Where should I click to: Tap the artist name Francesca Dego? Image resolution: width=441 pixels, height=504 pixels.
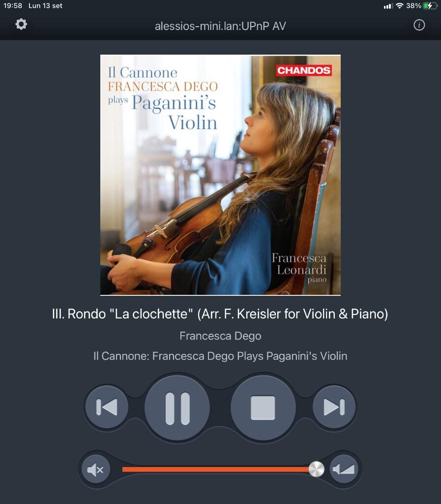click(220, 336)
